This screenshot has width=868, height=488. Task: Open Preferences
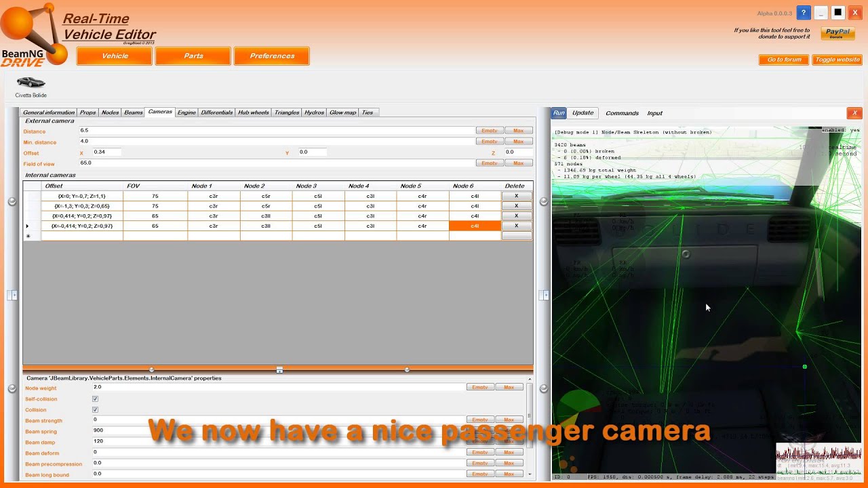272,56
